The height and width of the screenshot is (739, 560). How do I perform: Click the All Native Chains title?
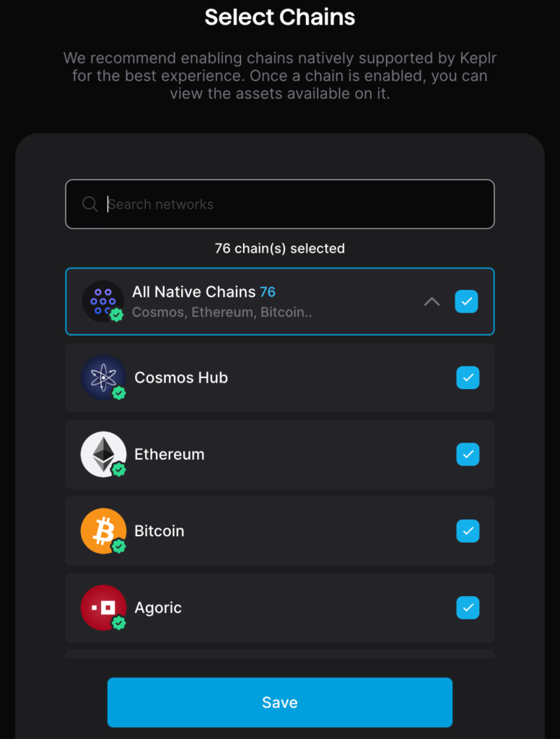(x=193, y=292)
